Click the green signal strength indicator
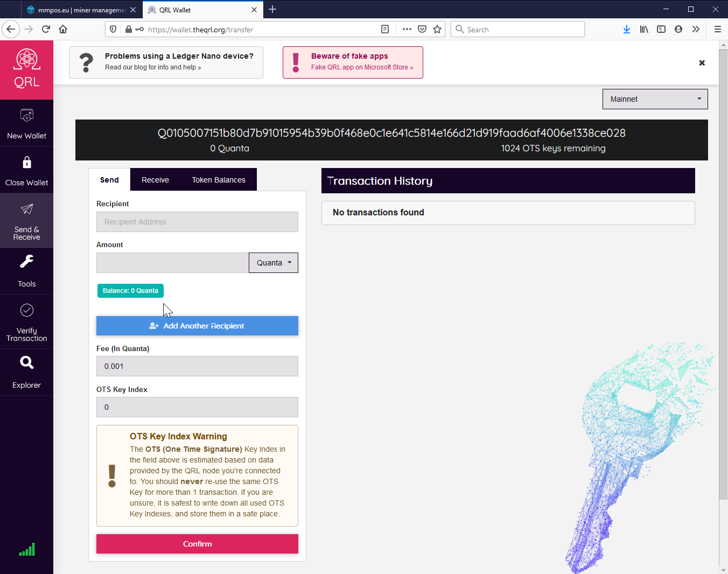Screen dimensions: 728x574 click(27, 549)
